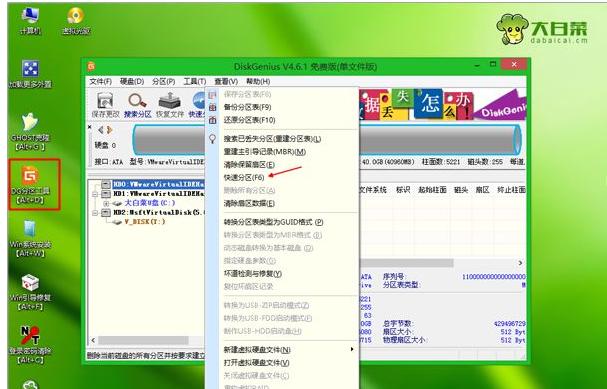The width and height of the screenshot is (607, 389).
Task: Choose 转换分区表类型为GUID格式
Action: 273,222
